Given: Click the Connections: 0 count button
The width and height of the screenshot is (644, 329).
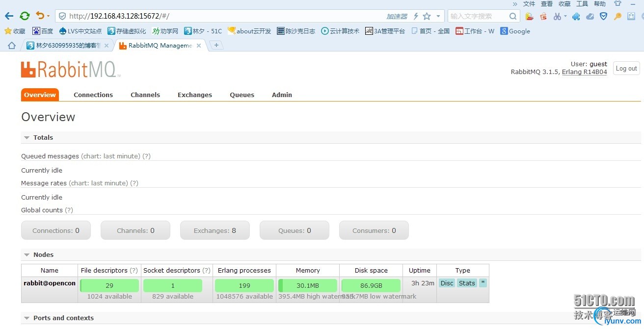Looking at the screenshot, I should click(x=56, y=230).
